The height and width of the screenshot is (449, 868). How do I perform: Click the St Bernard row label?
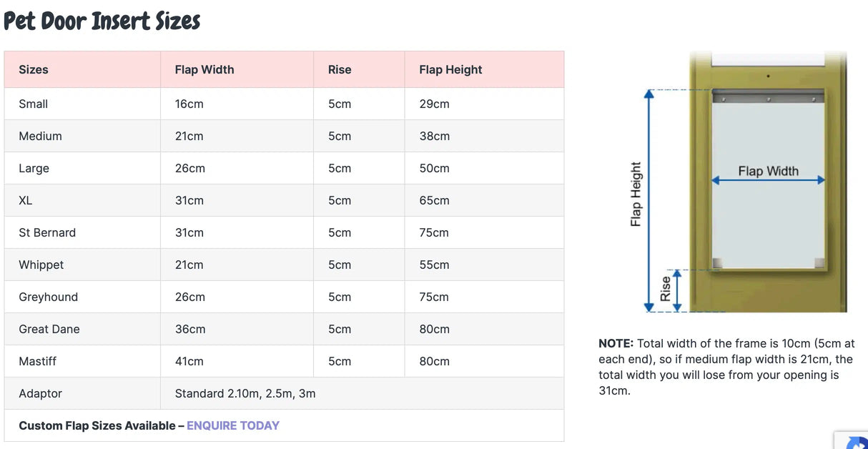pos(47,232)
